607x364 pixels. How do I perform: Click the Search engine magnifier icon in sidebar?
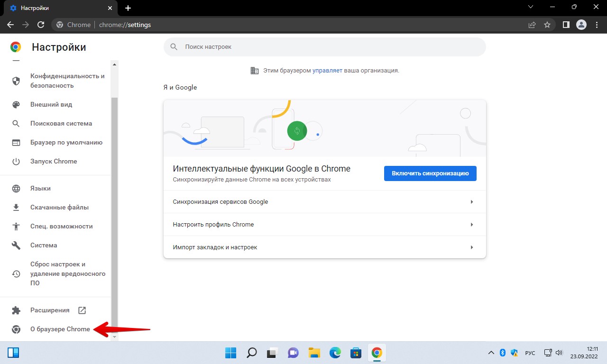[x=16, y=124]
